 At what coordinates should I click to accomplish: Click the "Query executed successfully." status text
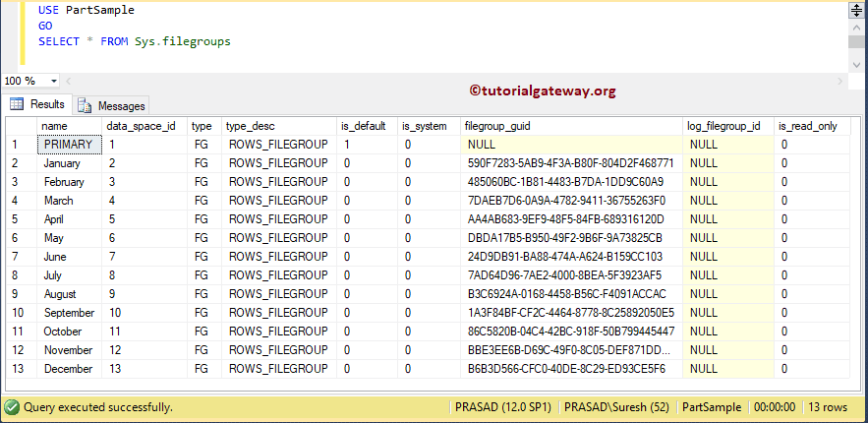click(x=98, y=407)
